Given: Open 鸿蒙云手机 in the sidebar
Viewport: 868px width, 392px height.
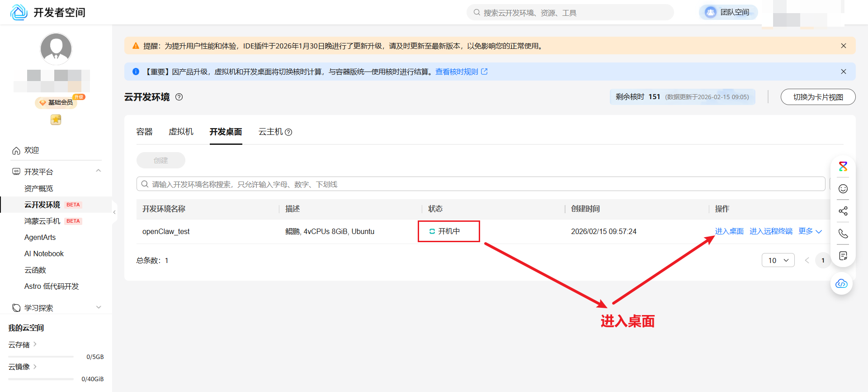Looking at the screenshot, I should pyautogui.click(x=42, y=221).
